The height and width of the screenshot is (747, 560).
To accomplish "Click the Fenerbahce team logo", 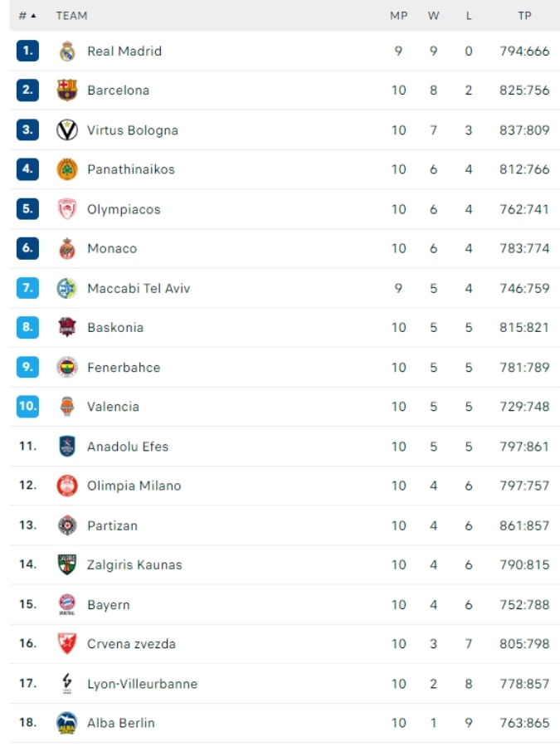I will coord(67,367).
